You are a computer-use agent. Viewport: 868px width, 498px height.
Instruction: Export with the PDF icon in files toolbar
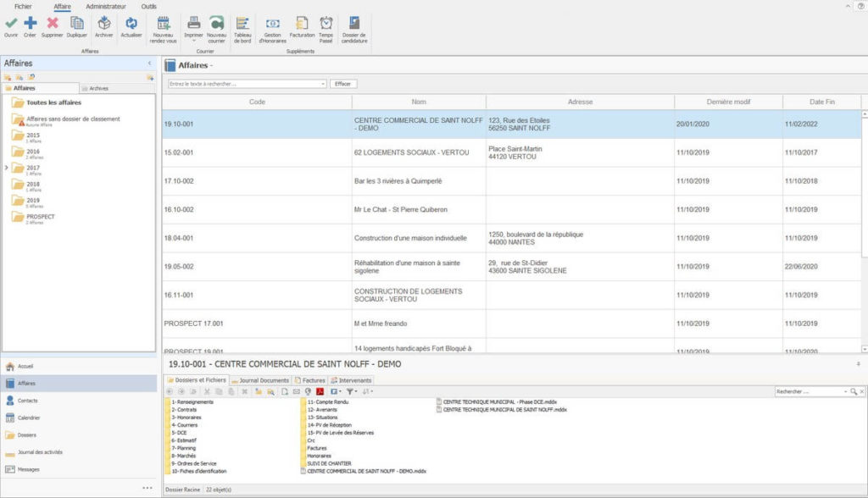tap(320, 391)
